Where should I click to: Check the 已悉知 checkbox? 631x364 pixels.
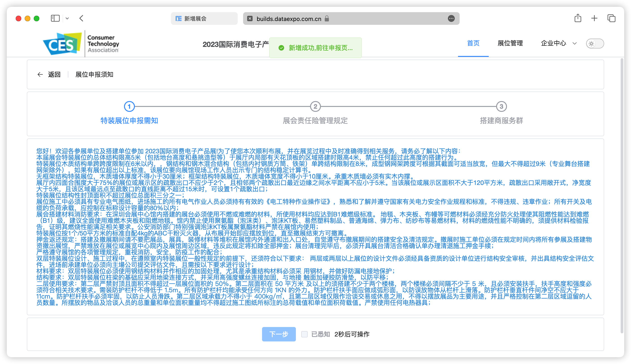click(x=304, y=334)
